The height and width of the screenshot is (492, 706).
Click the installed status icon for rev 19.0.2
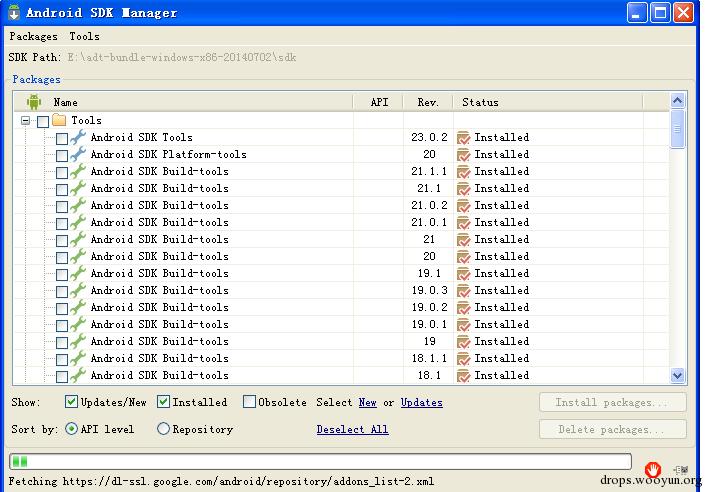[463, 308]
